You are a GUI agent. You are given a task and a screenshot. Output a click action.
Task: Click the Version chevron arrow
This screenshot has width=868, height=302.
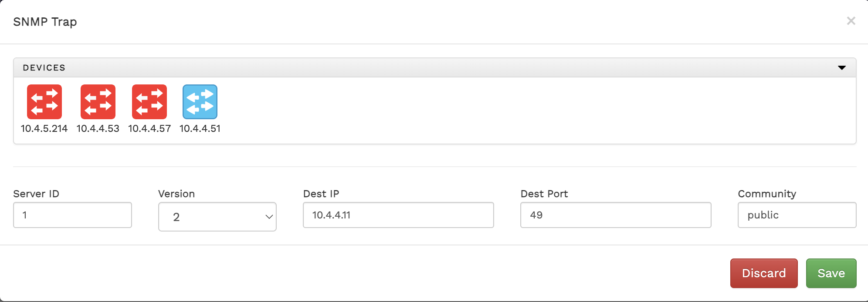click(x=269, y=217)
